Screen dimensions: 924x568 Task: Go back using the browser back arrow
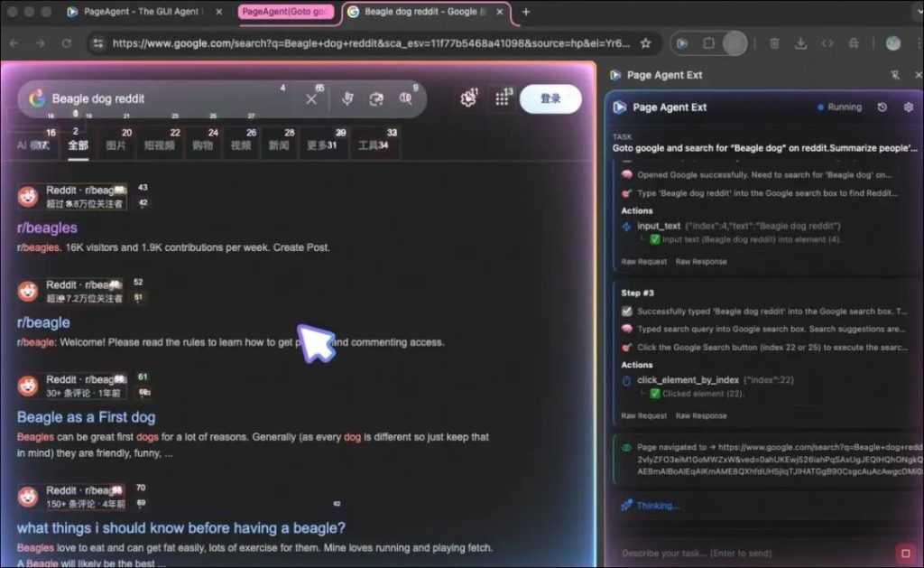pyautogui.click(x=14, y=43)
